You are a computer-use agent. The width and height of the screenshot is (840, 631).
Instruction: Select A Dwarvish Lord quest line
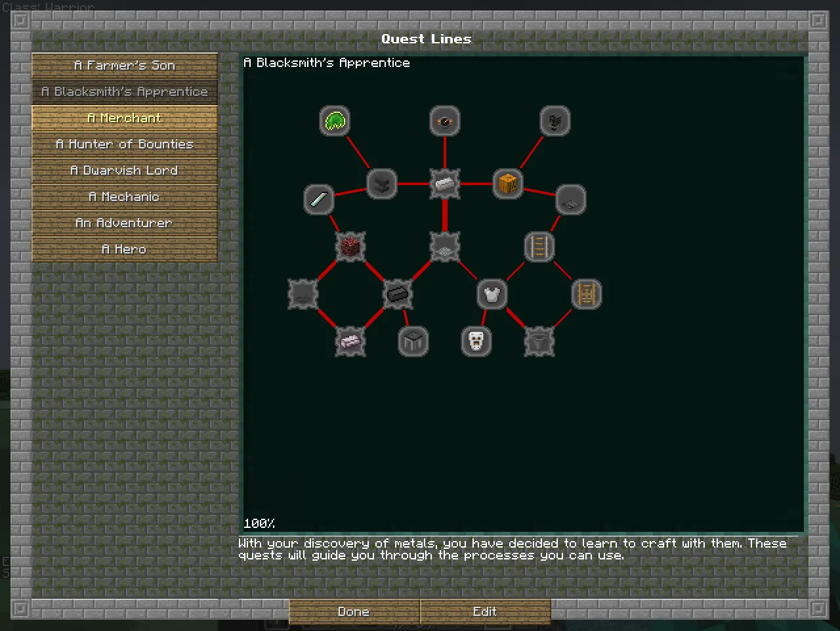(x=125, y=171)
